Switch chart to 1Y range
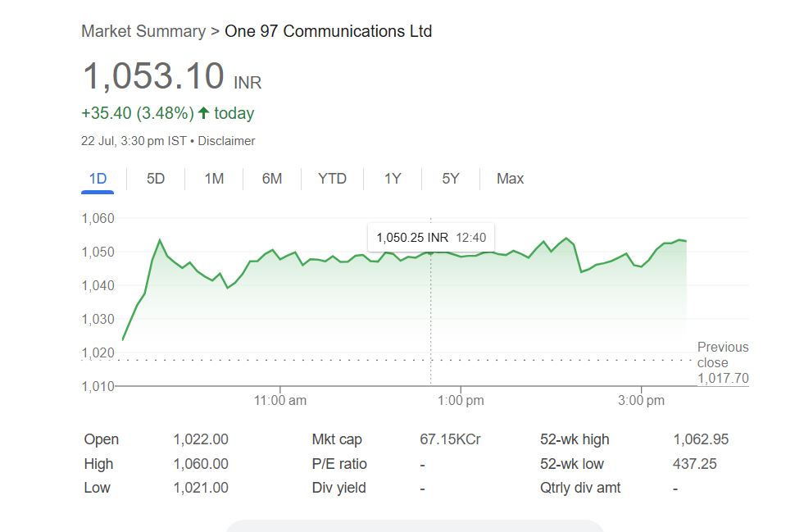 pyautogui.click(x=393, y=179)
